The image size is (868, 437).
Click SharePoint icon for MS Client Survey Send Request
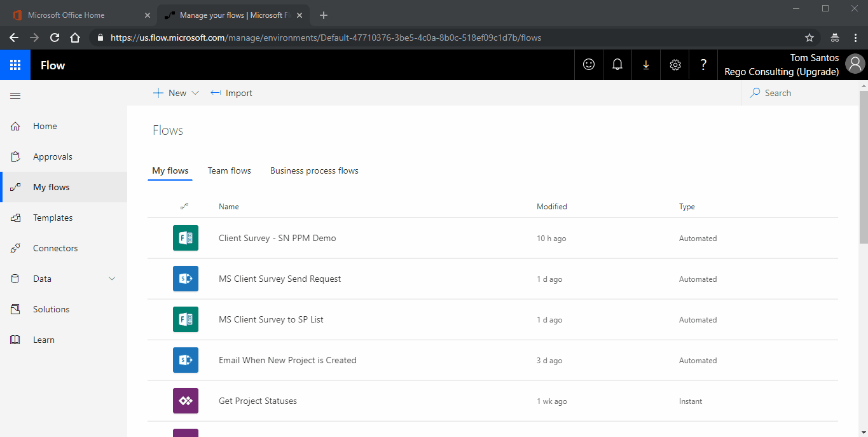click(x=186, y=279)
